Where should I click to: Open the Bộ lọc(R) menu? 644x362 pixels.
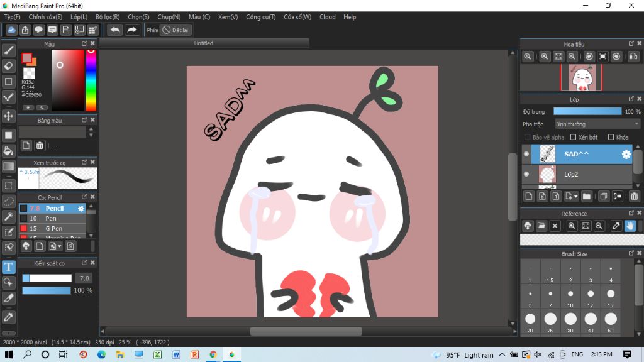[x=108, y=17]
